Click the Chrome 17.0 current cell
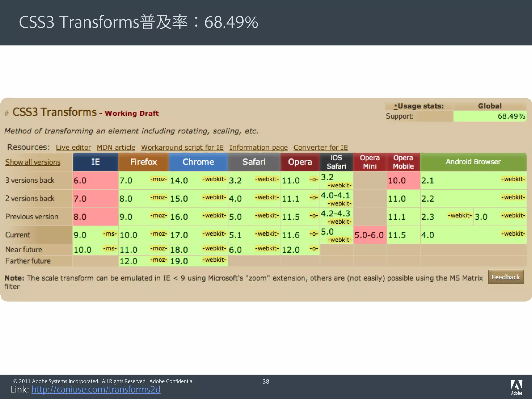Screen dimensions: 532x399 tap(198, 235)
